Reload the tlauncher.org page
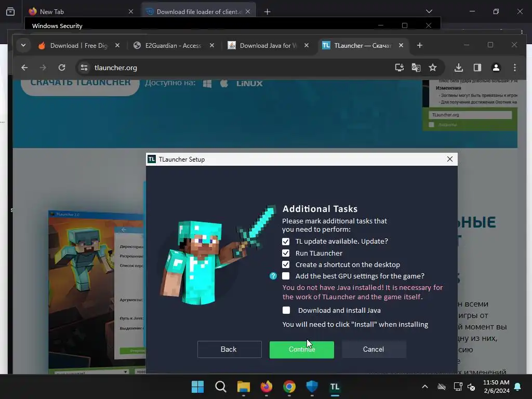Screen dimensions: 532x399 click(x=62, y=68)
